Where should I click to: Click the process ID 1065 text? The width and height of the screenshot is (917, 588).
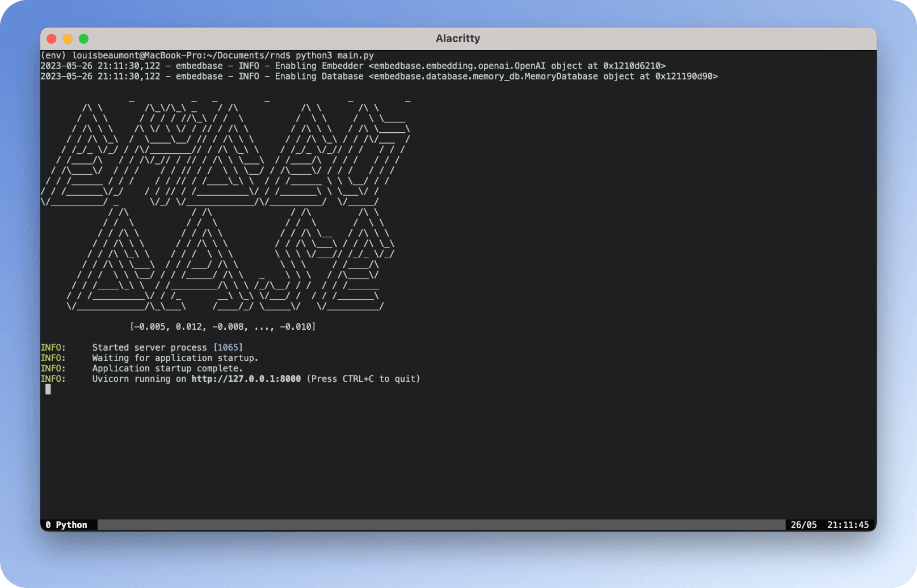pos(228,347)
